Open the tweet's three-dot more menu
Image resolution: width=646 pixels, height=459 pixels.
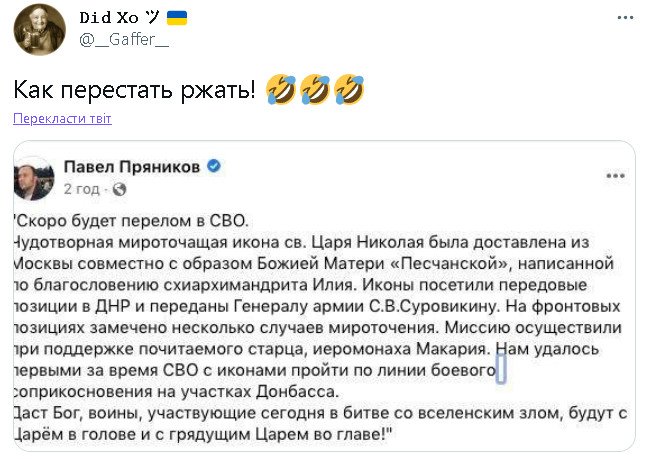[x=625, y=18]
